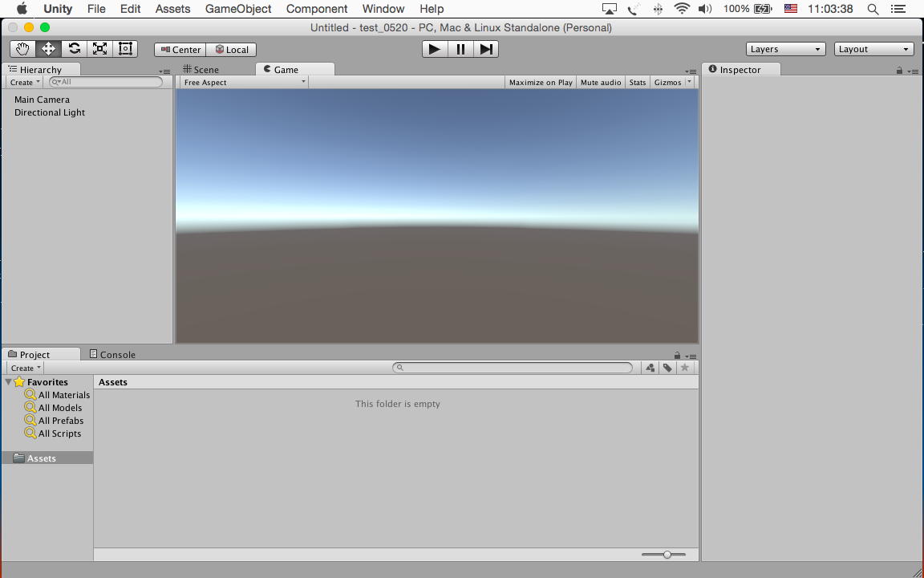Toggle pivot Center button
This screenshot has height=578, width=924.
click(180, 50)
